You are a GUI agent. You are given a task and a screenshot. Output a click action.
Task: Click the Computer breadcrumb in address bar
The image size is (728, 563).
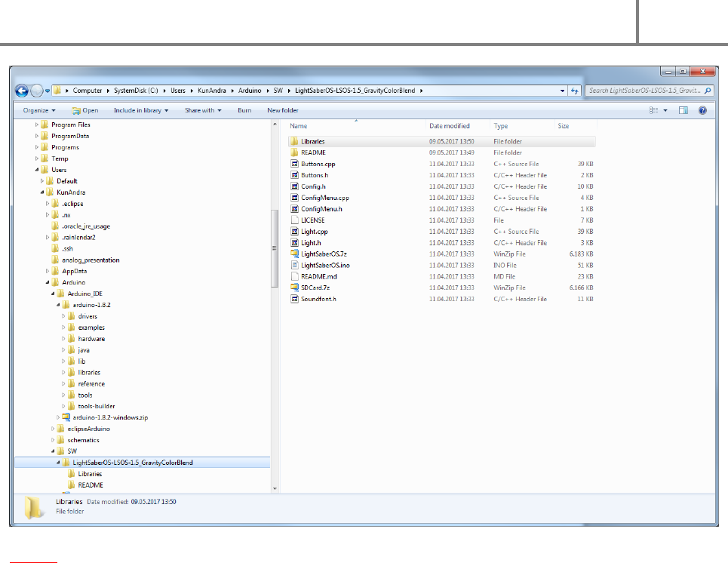88,91
